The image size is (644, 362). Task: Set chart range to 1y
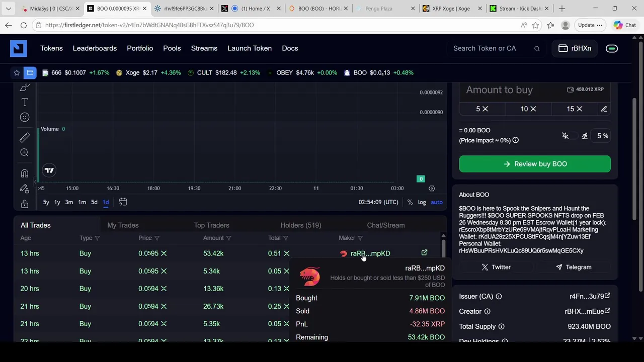tap(57, 202)
